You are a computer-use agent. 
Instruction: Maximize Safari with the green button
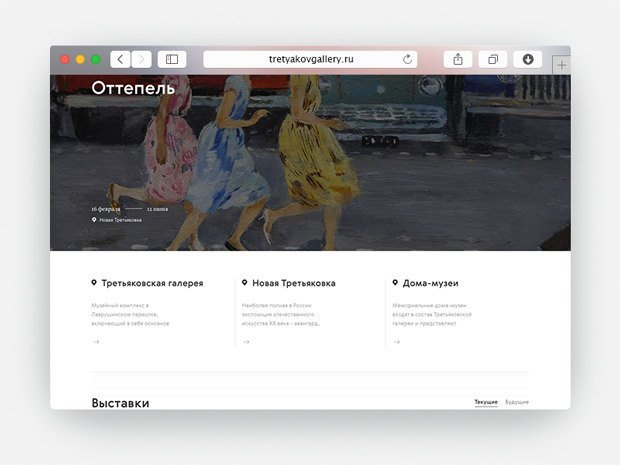tap(96, 60)
